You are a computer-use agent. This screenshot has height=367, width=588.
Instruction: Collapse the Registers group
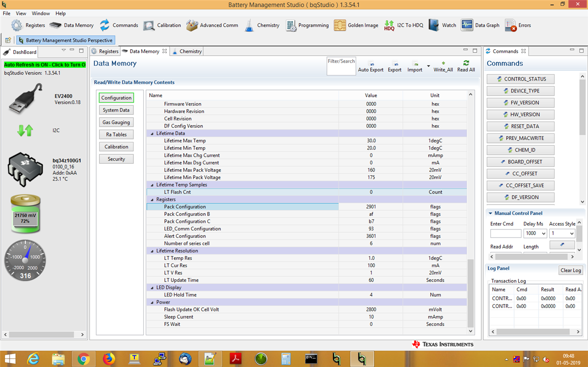[152, 199]
